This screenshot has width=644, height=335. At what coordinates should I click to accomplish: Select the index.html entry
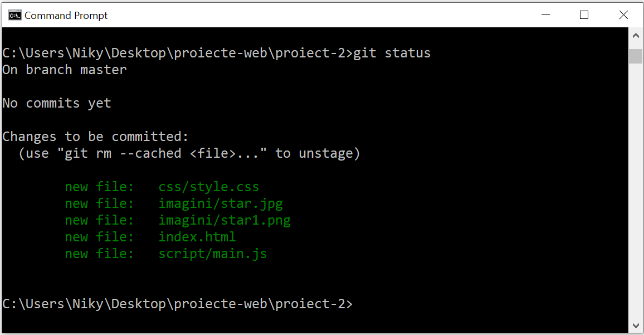tap(197, 237)
